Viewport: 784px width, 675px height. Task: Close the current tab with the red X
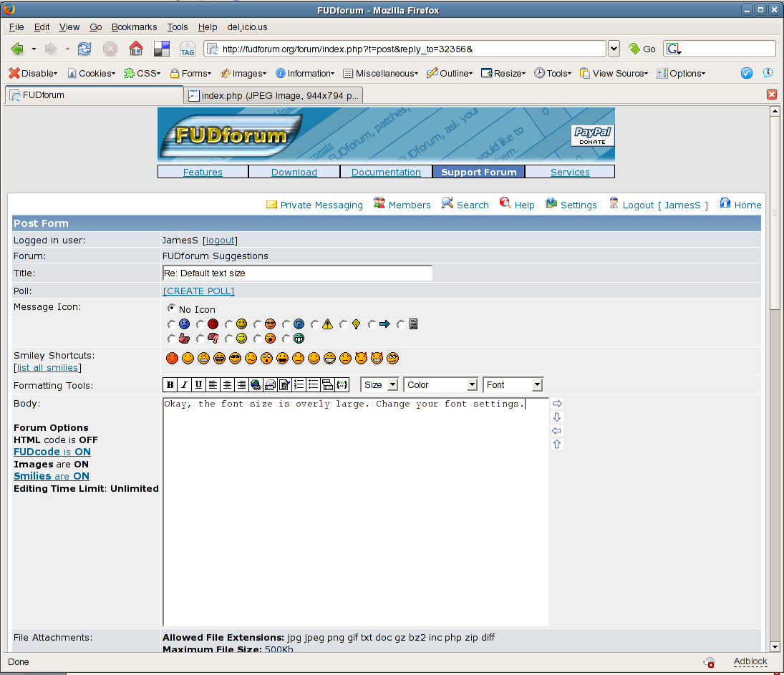(x=772, y=94)
